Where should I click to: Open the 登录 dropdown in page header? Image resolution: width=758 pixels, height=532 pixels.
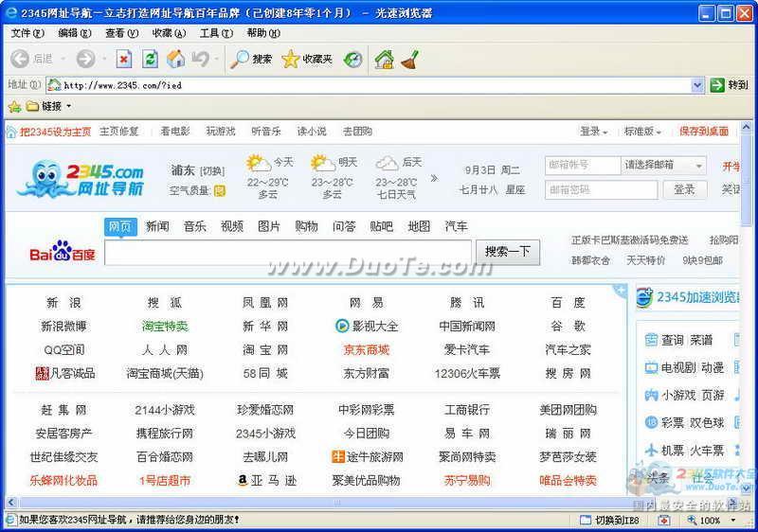[594, 132]
